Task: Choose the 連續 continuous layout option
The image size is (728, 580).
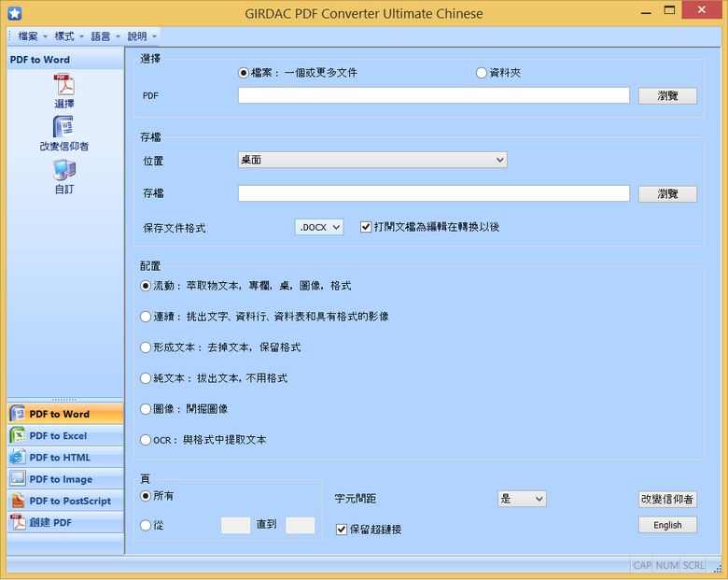Action: pyautogui.click(x=146, y=317)
